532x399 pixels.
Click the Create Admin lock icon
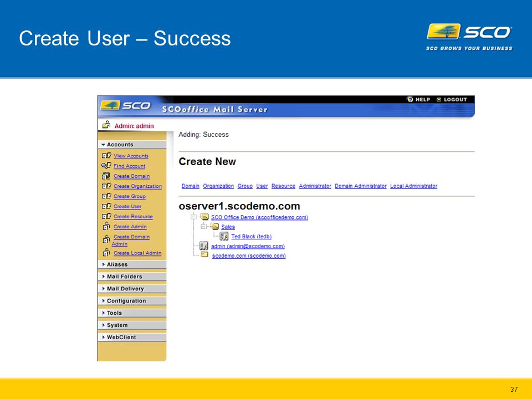tap(106, 226)
